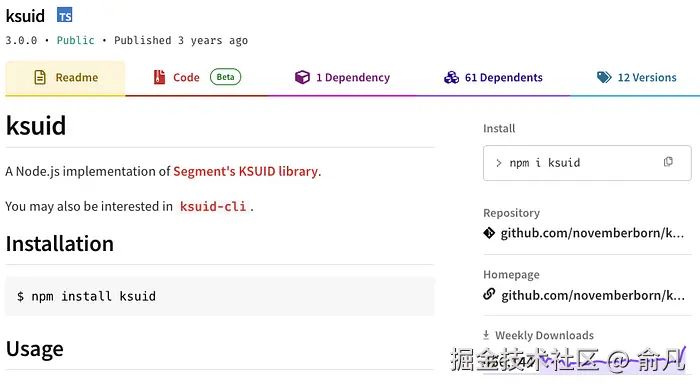
Task: Open the ksuid-cli link
Action: pos(213,206)
